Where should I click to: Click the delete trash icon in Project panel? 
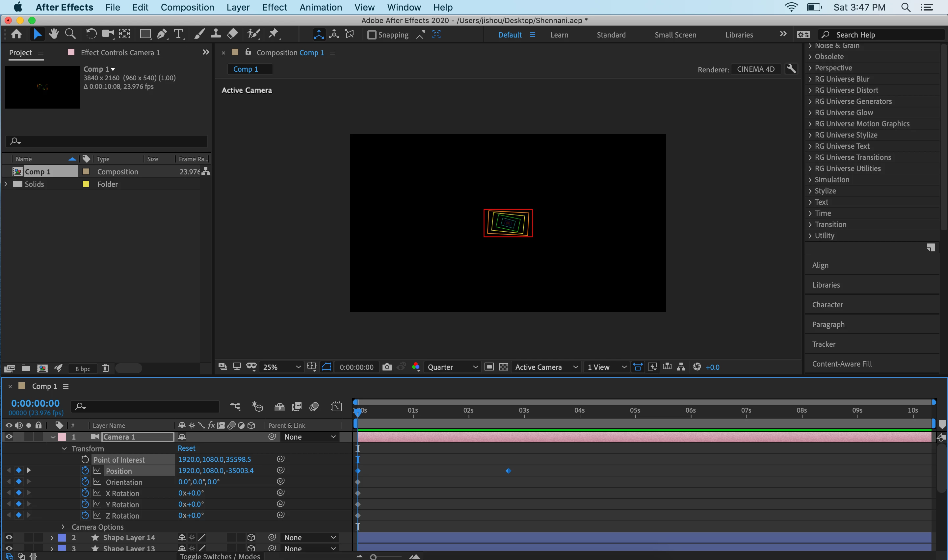(x=106, y=368)
